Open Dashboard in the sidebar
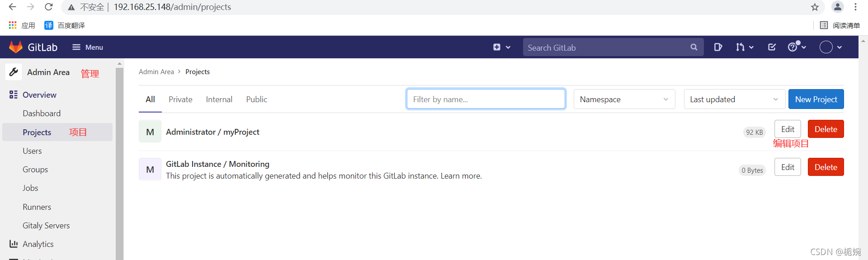This screenshot has width=868, height=260. [42, 113]
